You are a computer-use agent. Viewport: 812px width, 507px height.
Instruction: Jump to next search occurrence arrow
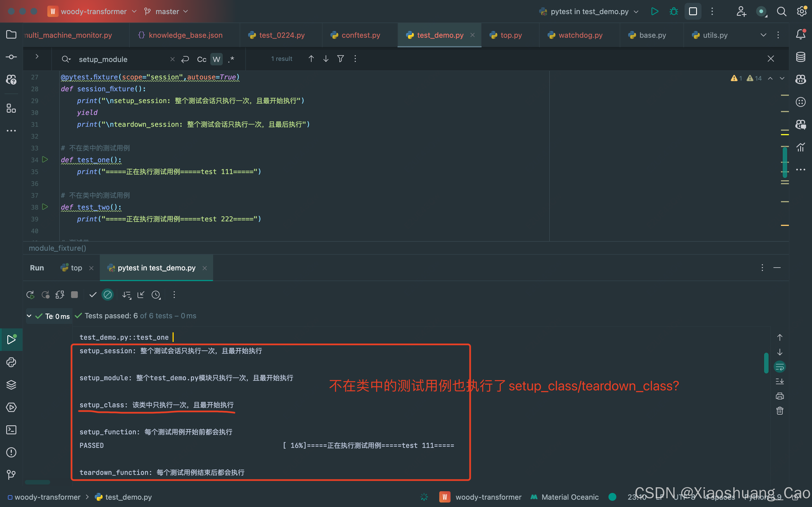coord(325,59)
